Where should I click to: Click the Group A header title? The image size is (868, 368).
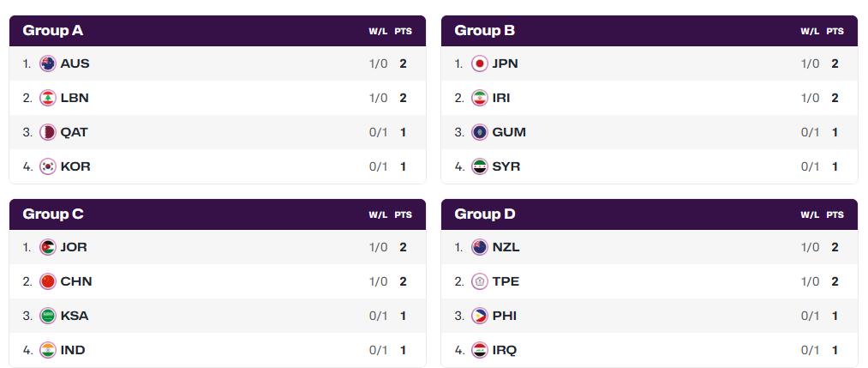click(53, 31)
